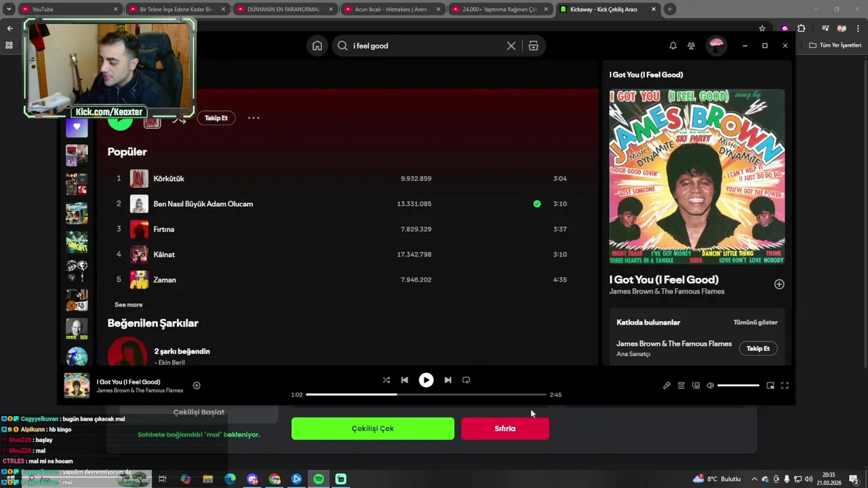Clear the 'i feel good' search text

click(511, 45)
